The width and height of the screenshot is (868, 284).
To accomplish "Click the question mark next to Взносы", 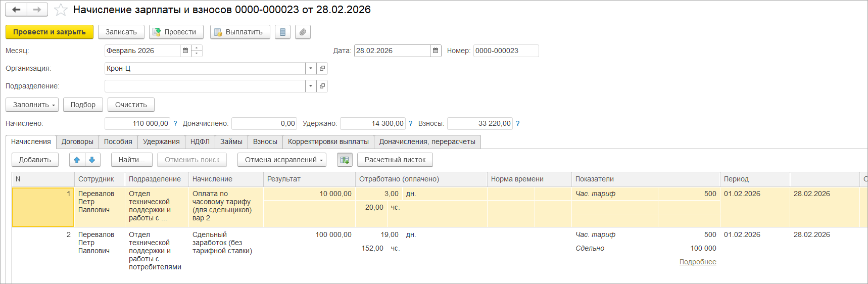I will [518, 123].
